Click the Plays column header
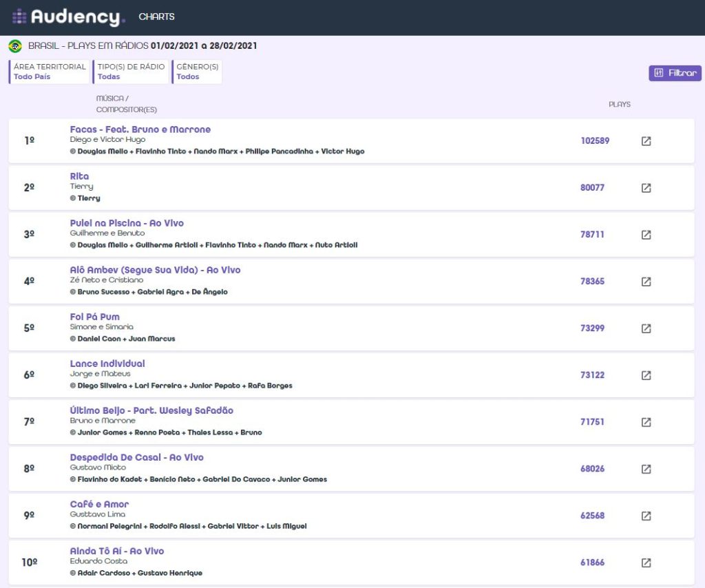This screenshot has width=705, height=588. pyautogui.click(x=619, y=105)
